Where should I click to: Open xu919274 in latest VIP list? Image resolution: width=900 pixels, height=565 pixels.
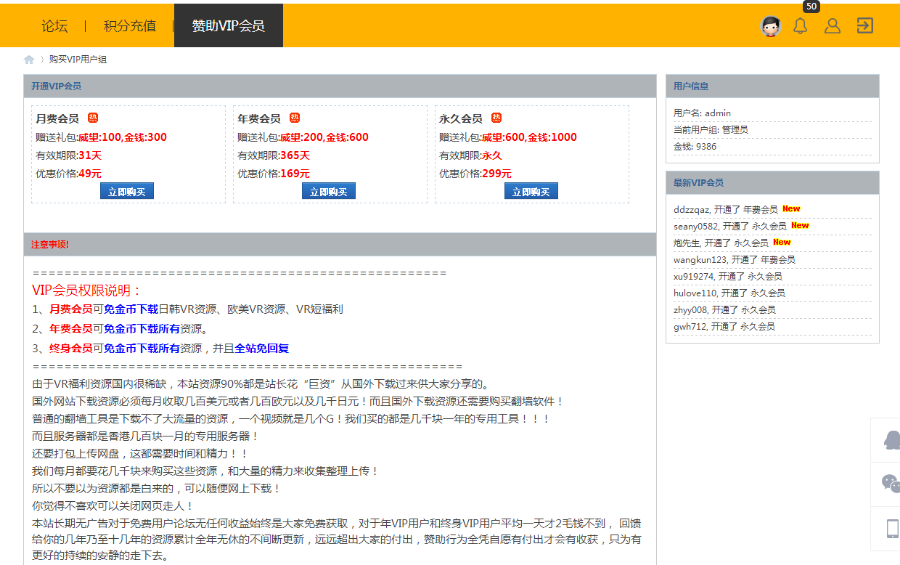click(x=693, y=276)
